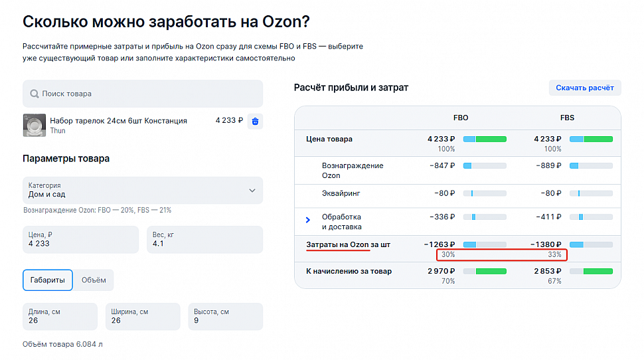Click the FBS value −889 ₽
Screen dimensions: 644x360
548,165
